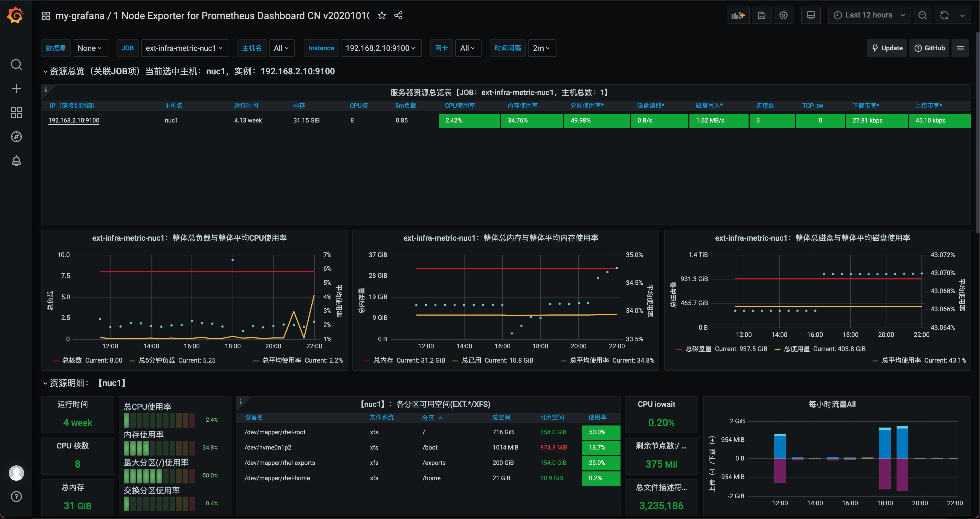Open the dashboard links hamburger menu
Viewport: 980px width, 519px height.
coord(960,48)
